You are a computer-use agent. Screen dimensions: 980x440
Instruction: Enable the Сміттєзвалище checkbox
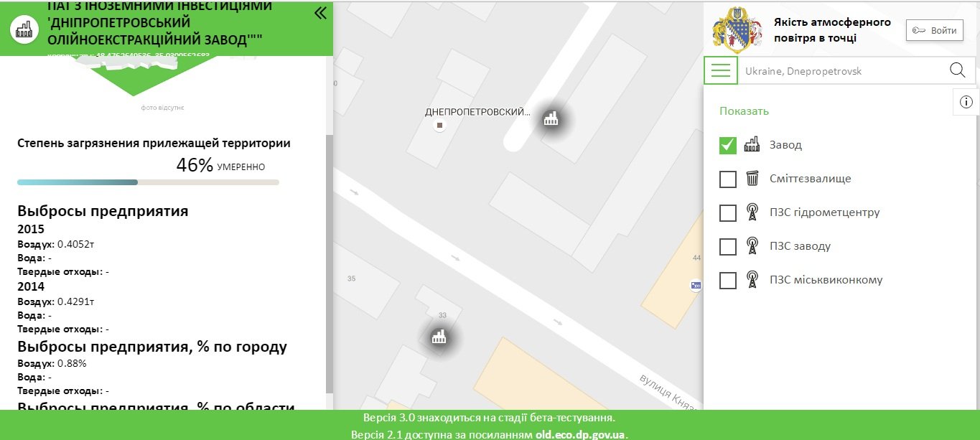[728, 179]
